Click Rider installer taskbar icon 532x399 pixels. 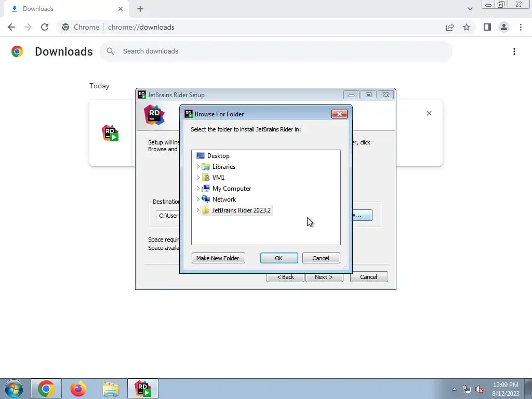click(143, 389)
